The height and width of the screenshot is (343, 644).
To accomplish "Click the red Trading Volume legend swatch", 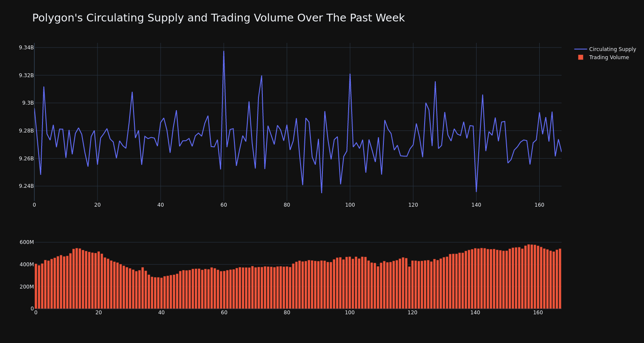I will (580, 57).
